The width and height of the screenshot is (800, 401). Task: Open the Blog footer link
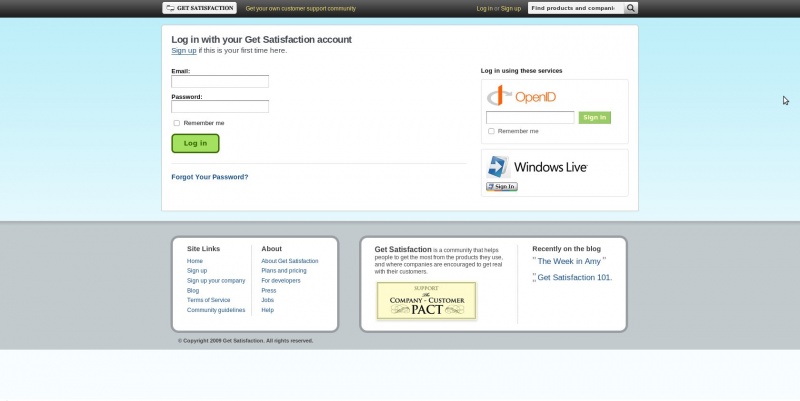193,290
